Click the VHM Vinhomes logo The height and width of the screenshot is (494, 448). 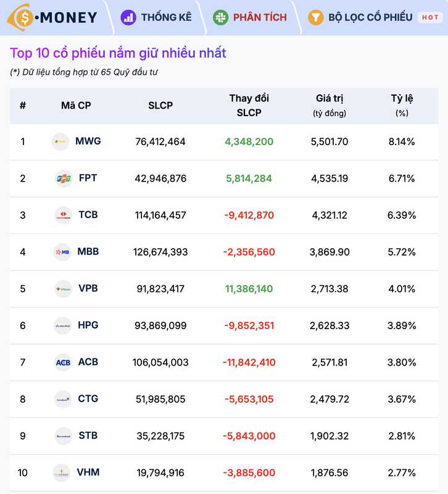click(x=61, y=473)
